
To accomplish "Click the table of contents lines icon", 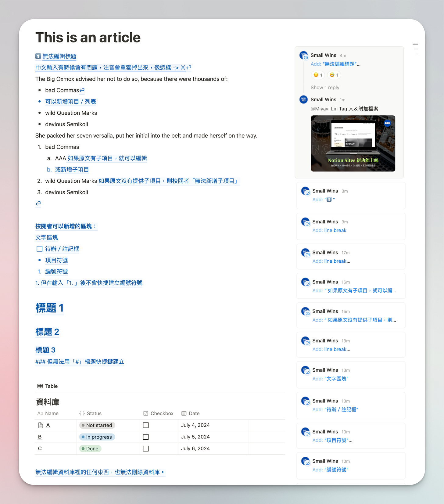I will pyautogui.click(x=415, y=49).
